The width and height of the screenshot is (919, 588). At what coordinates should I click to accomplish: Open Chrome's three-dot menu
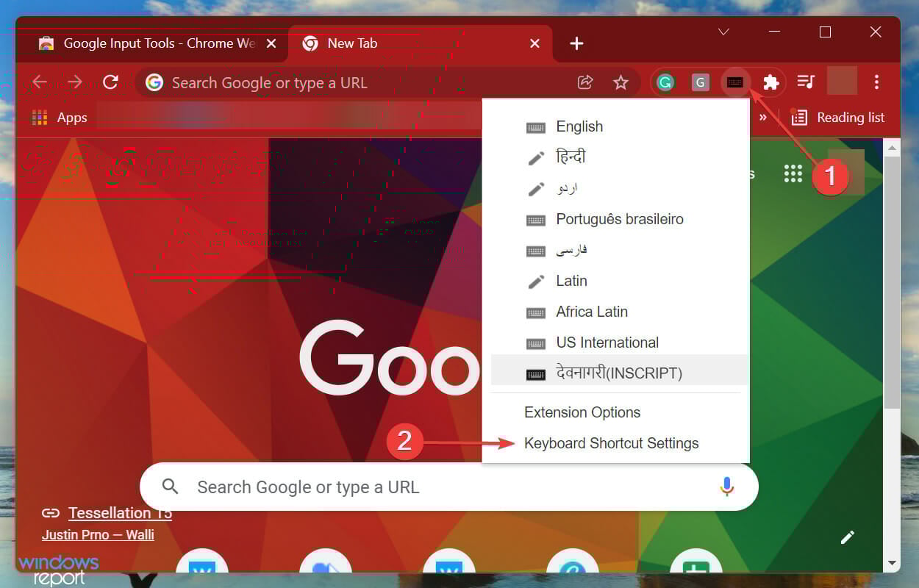(876, 82)
